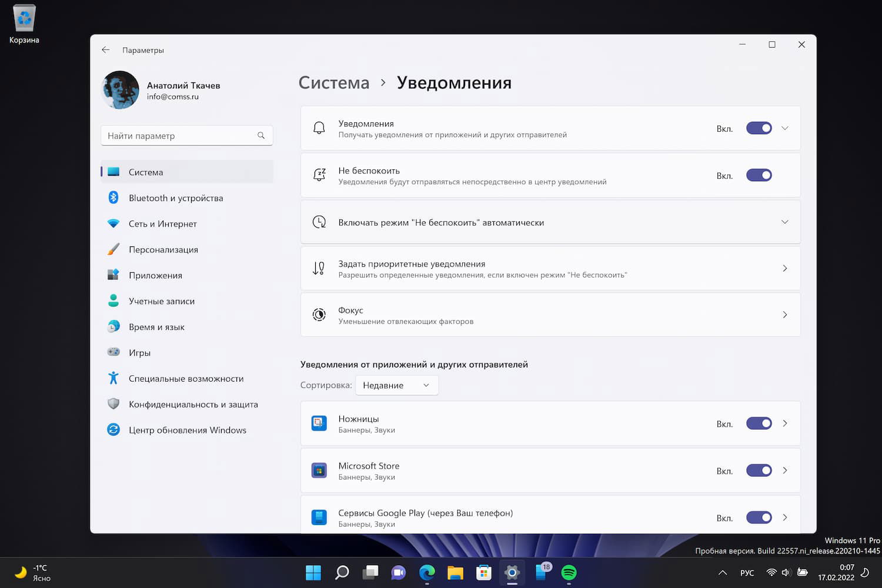Open Конфиденциальность и защита section
This screenshot has width=882, height=588.
pos(187,405)
